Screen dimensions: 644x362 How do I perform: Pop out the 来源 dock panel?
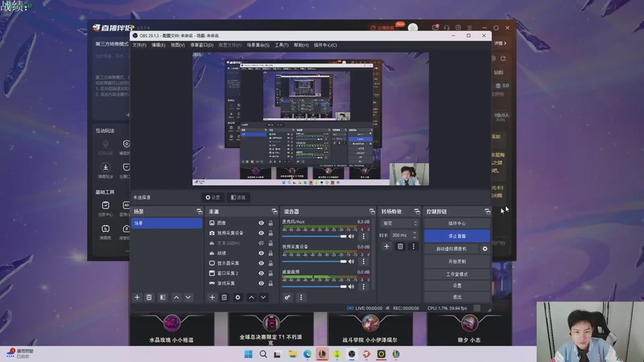[x=275, y=212]
